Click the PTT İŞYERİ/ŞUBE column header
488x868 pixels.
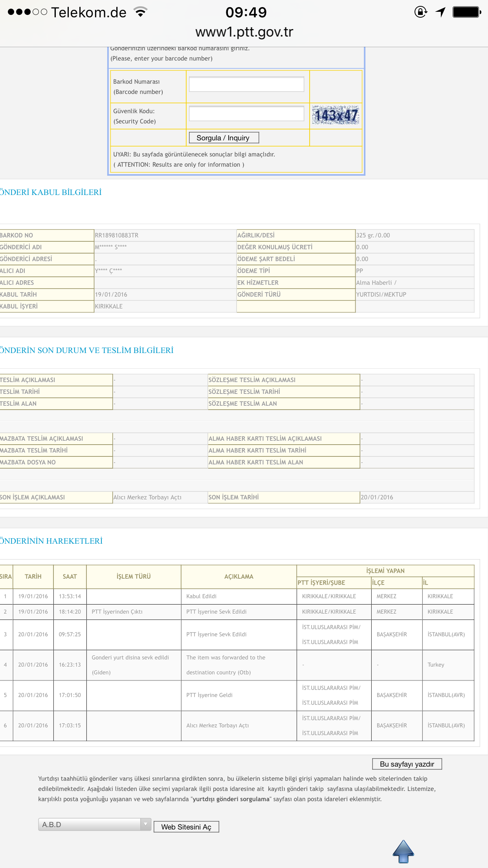334,583
